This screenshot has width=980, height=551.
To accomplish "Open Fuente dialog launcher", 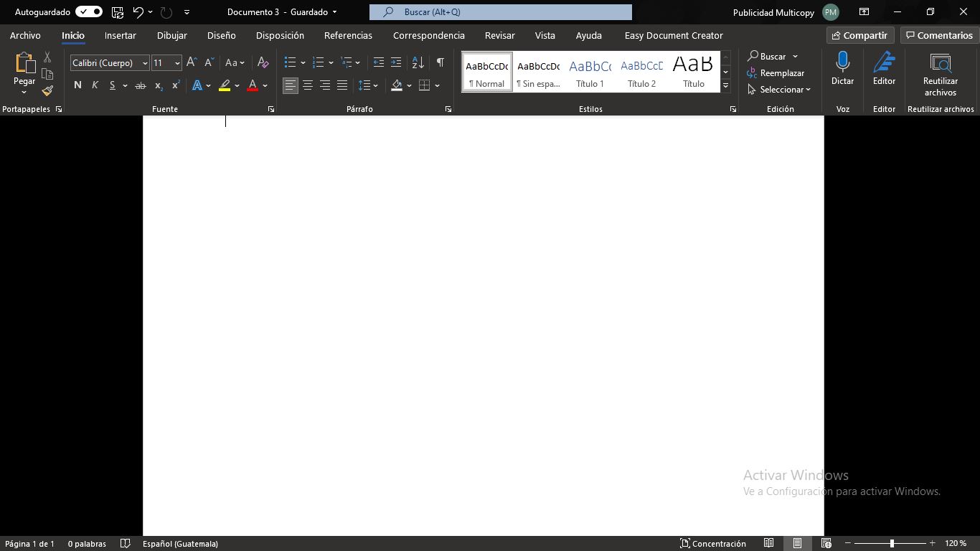I will (x=271, y=109).
